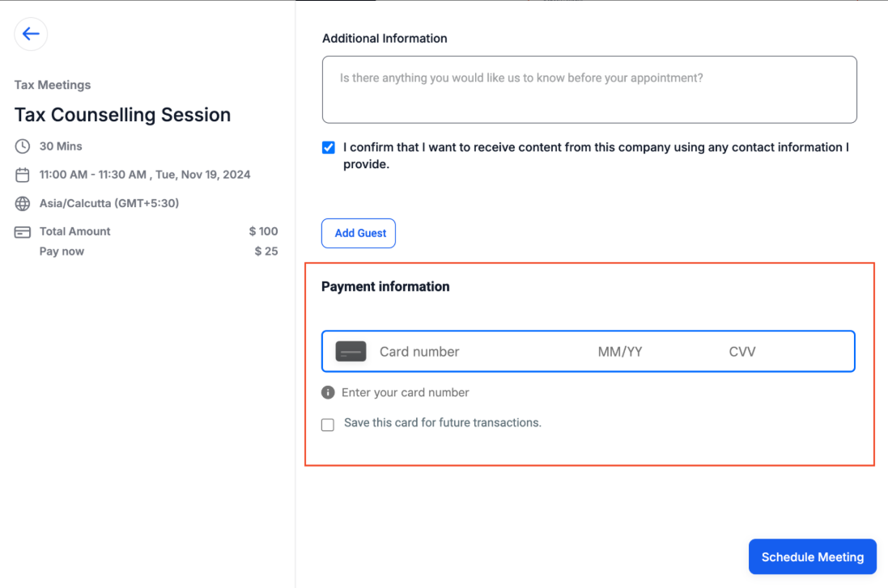This screenshot has height=588, width=888.
Task: Click the Schedule Meeting button
Action: [812, 556]
